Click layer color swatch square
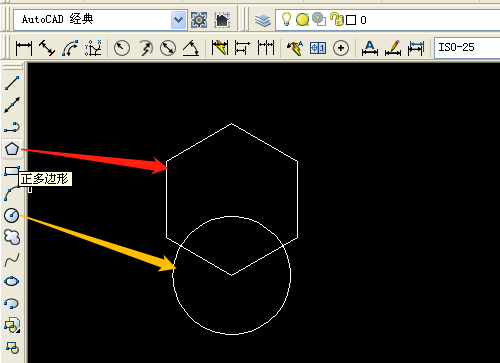 pos(351,20)
